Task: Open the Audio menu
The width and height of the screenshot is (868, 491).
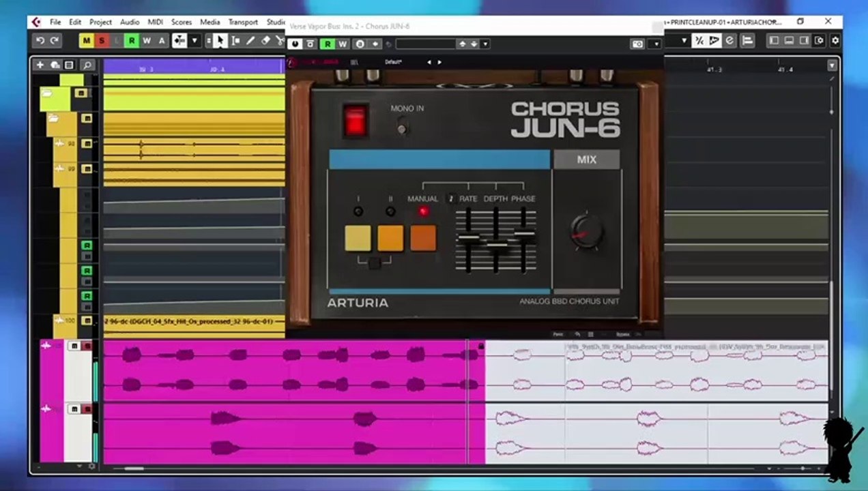Action: [x=130, y=22]
